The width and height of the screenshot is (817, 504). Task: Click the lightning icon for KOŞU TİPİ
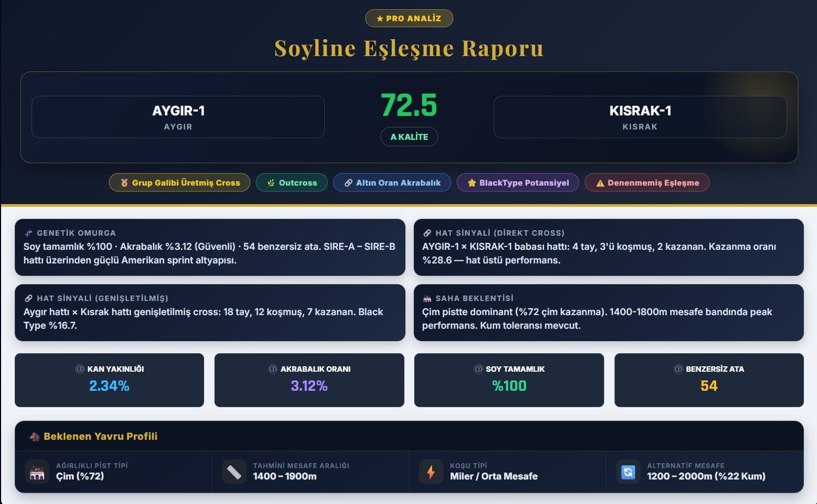click(432, 472)
